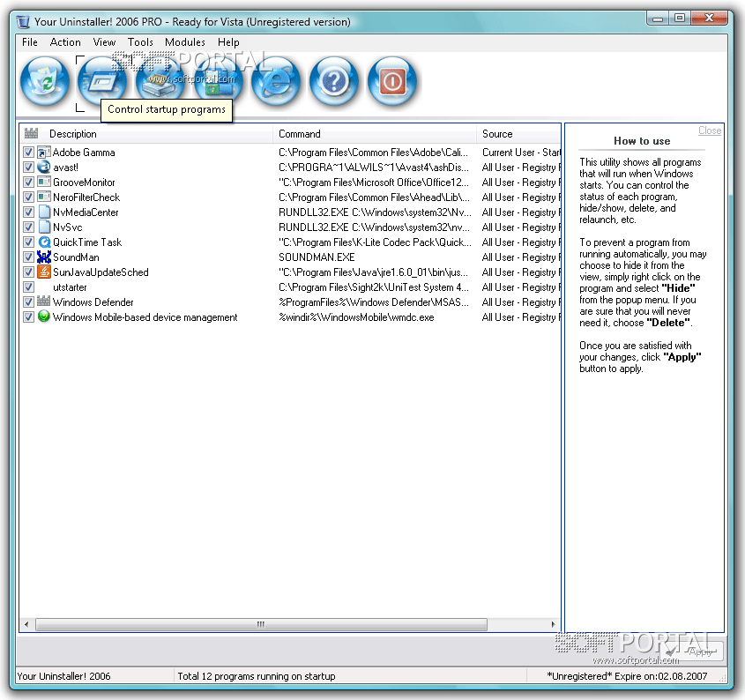This screenshot has width=745, height=700.
Task: Click the NvSvc file icon
Action: tap(44, 227)
